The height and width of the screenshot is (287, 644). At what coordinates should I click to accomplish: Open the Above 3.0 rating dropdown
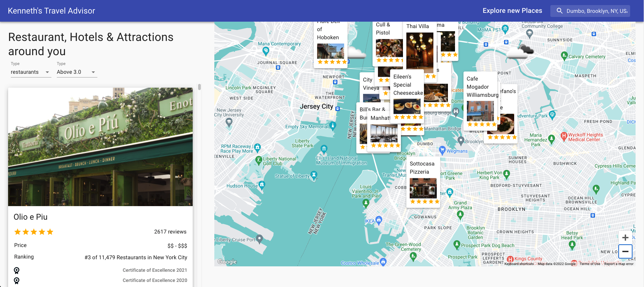click(77, 72)
